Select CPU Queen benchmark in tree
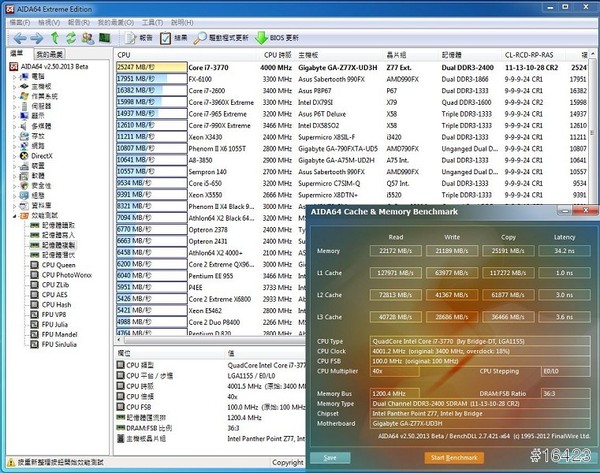 (59, 263)
